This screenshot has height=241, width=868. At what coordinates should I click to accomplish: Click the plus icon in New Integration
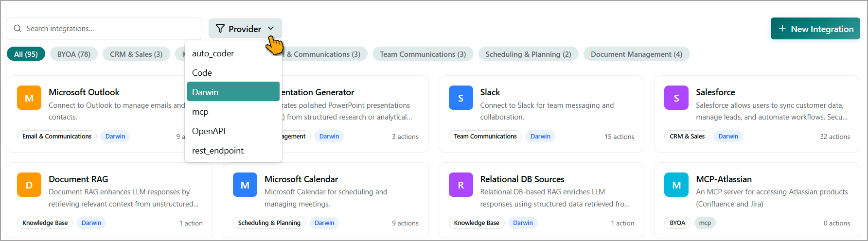[782, 29]
